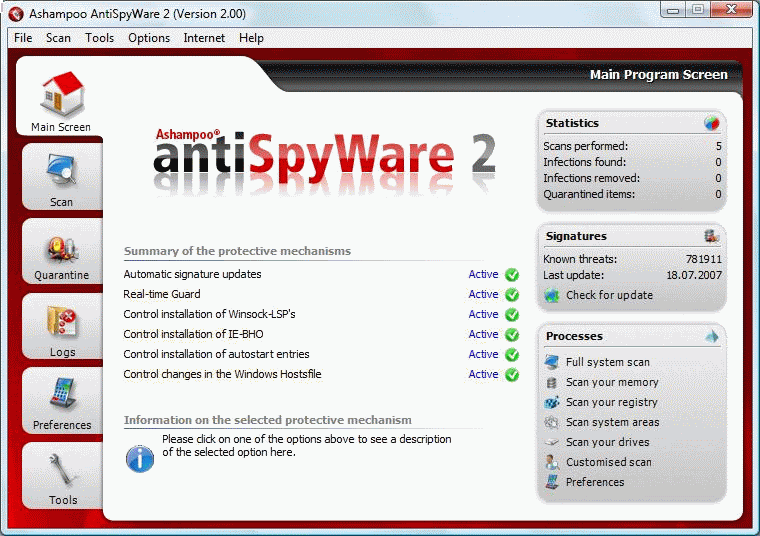760x536 pixels.
Task: Click the Signatures panel header icon
Action: [712, 236]
